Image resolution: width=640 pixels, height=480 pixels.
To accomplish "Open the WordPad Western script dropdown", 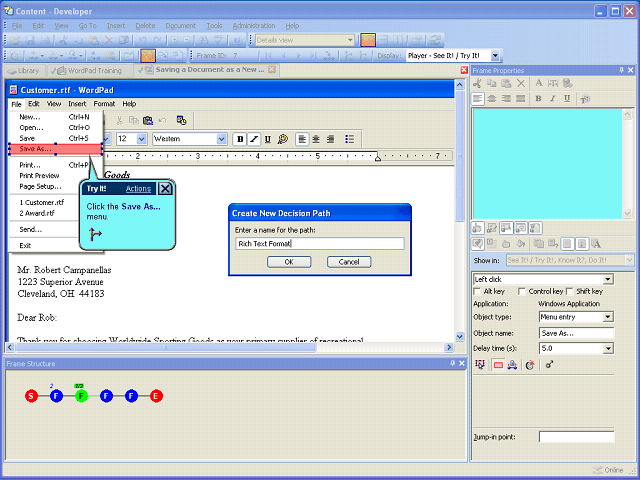I will coord(221,139).
